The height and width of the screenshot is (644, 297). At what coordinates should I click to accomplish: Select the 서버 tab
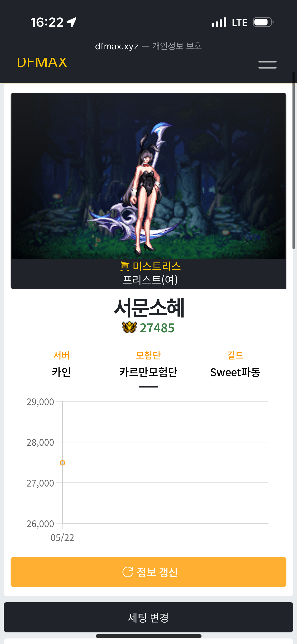point(61,364)
